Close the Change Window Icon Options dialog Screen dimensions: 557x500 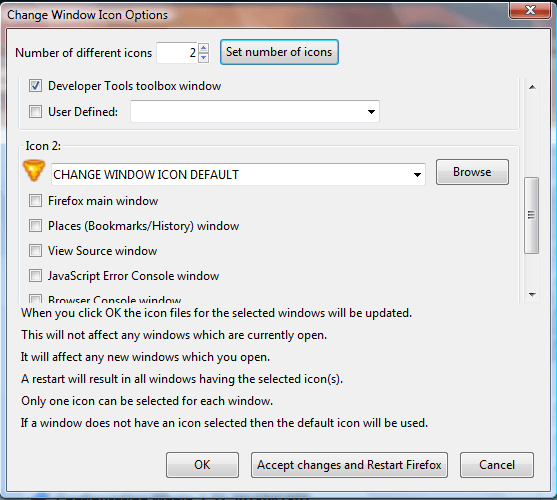pyautogui.click(x=529, y=10)
